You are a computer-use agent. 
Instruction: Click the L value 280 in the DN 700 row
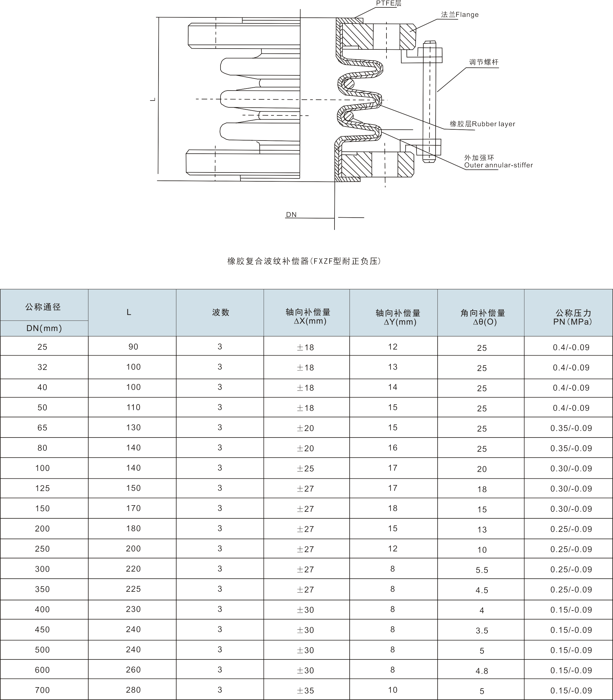pos(133,690)
